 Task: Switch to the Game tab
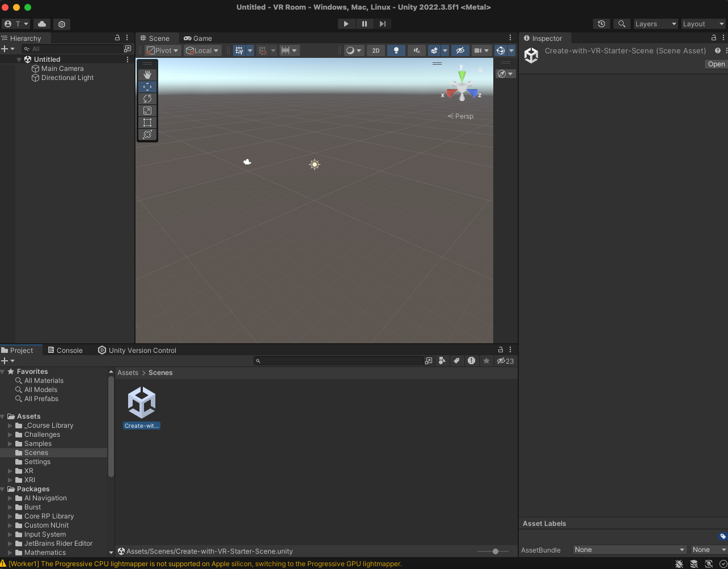pos(198,38)
